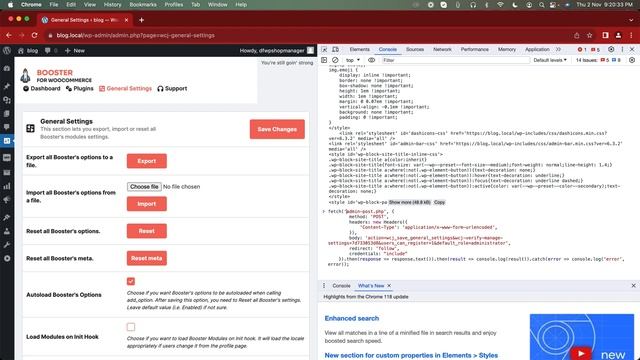Screen dimensions: 640x360
Task: Open the comments bubble in admin bar
Action: [x=48, y=51]
